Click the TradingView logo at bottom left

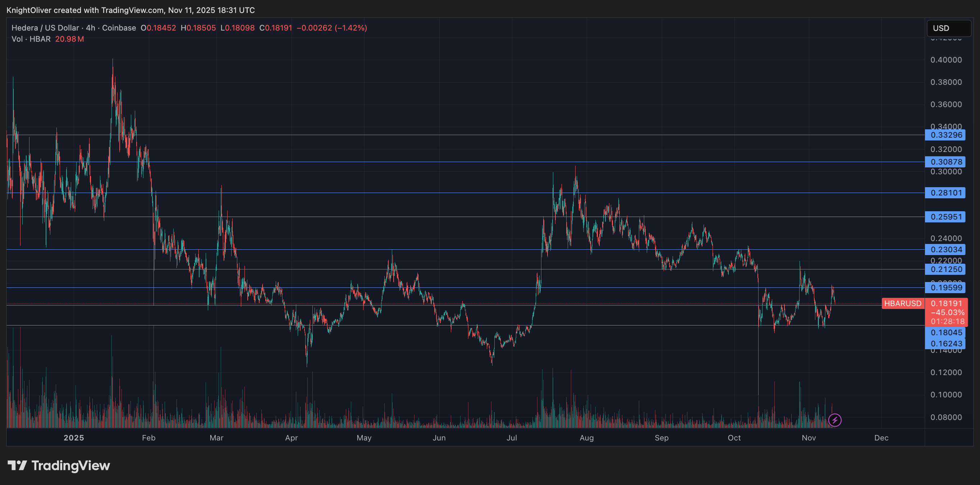click(x=59, y=466)
